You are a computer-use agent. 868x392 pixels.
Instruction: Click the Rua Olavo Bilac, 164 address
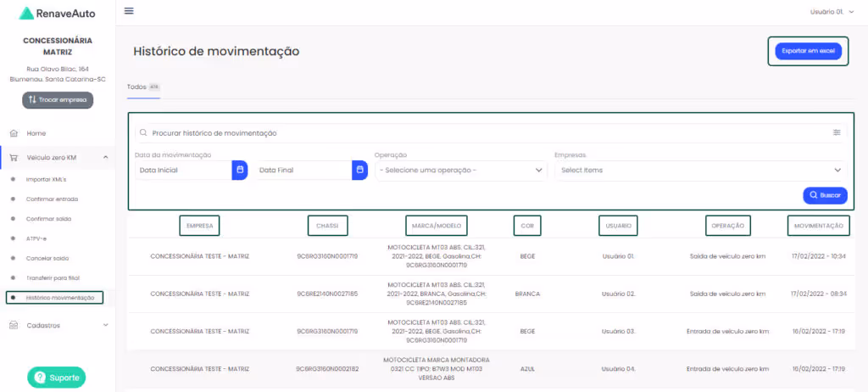(58, 70)
